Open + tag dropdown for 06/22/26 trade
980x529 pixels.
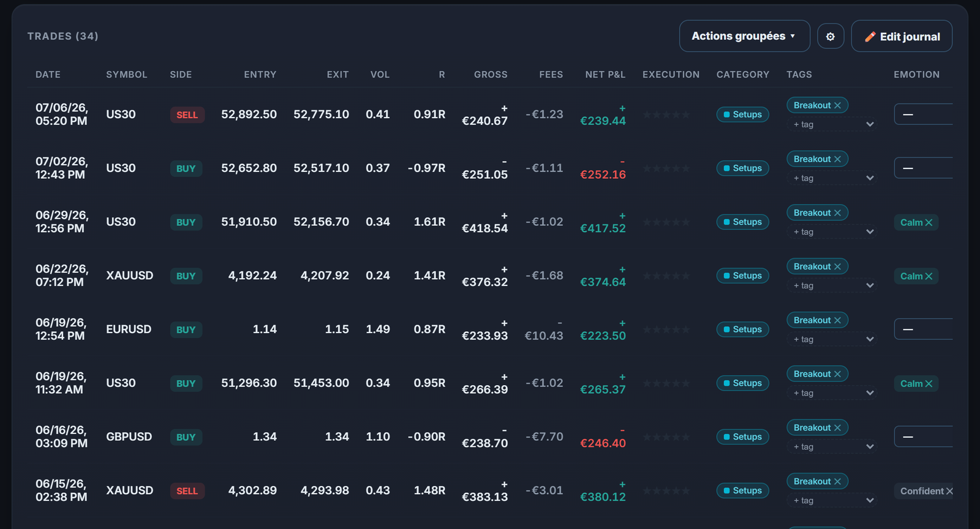832,286
